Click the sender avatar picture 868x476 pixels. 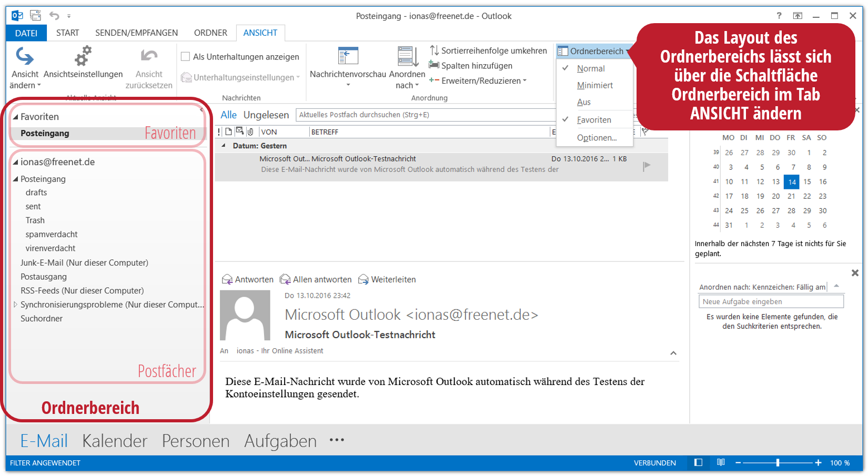tap(245, 315)
